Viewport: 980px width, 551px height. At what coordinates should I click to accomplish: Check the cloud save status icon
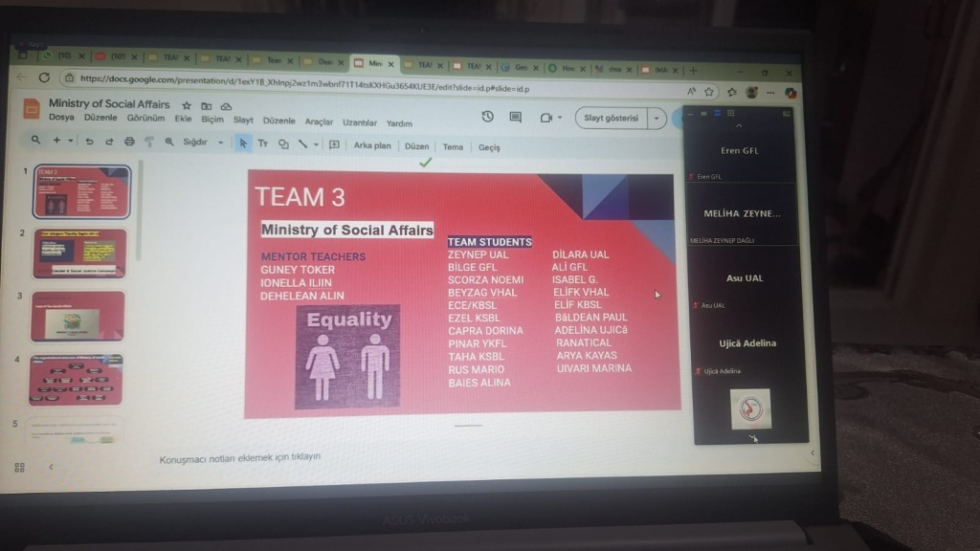(x=226, y=107)
